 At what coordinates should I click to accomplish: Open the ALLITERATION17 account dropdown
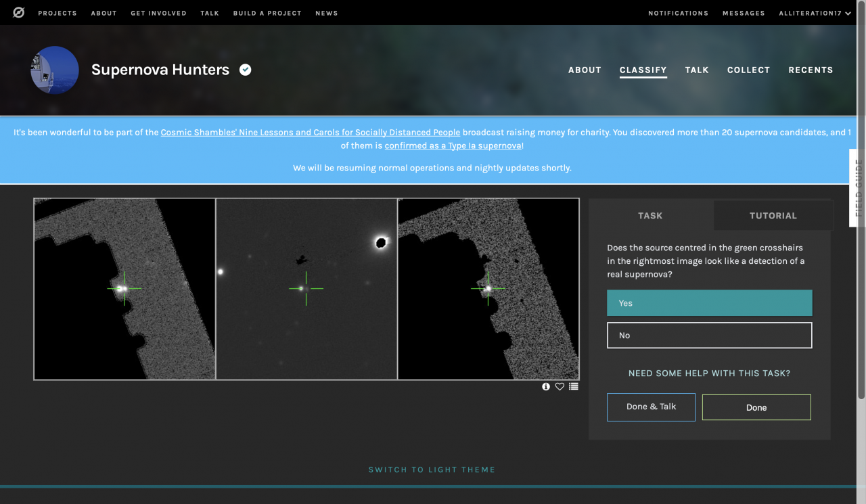click(x=815, y=13)
